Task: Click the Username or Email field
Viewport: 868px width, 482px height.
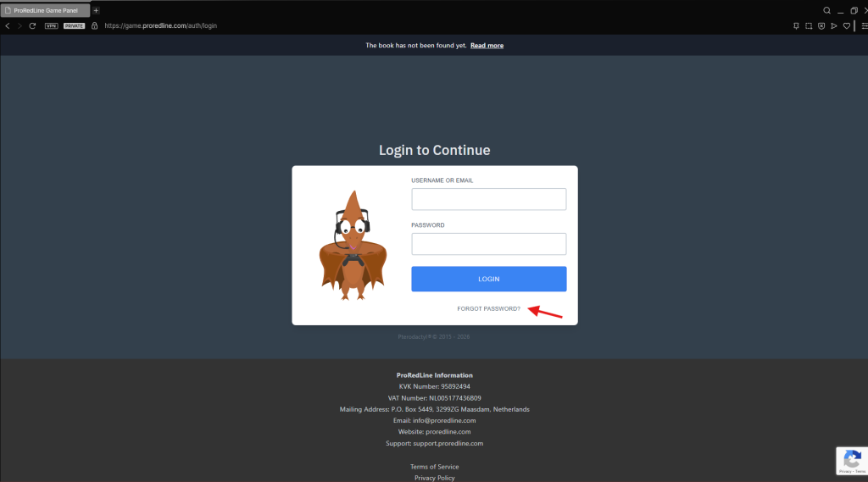Action: tap(488, 199)
